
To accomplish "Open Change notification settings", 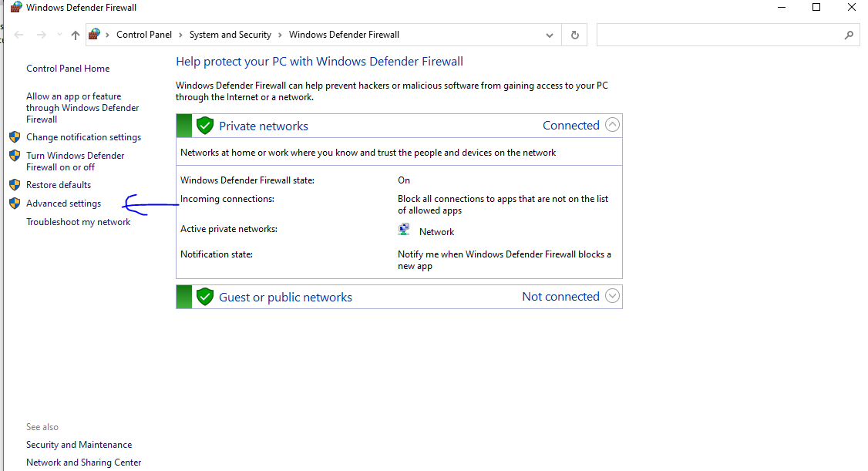I will click(x=83, y=137).
